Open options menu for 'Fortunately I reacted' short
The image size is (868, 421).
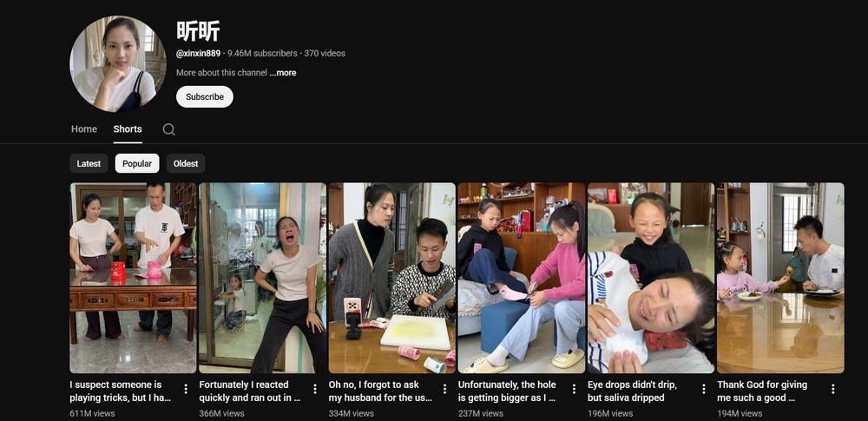315,389
